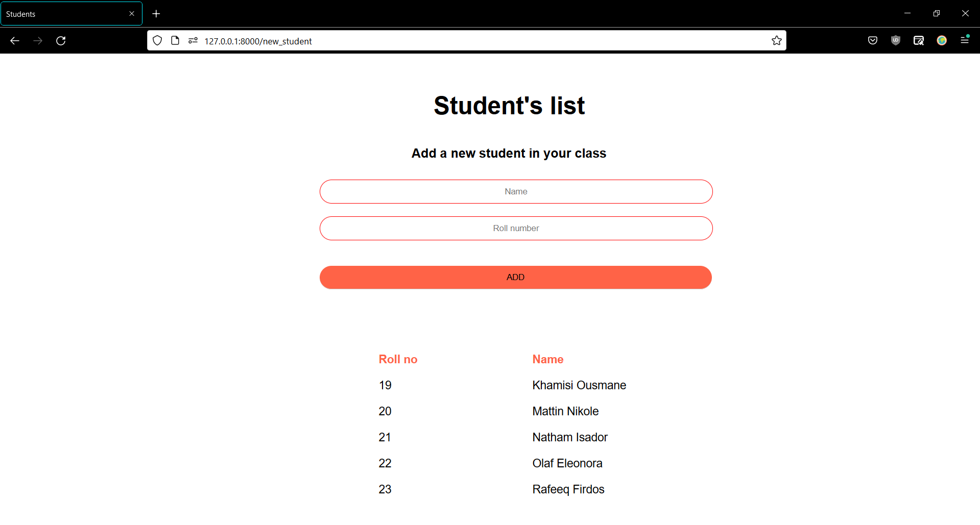Select roll number 22 cell
980x525 pixels.
(x=385, y=463)
